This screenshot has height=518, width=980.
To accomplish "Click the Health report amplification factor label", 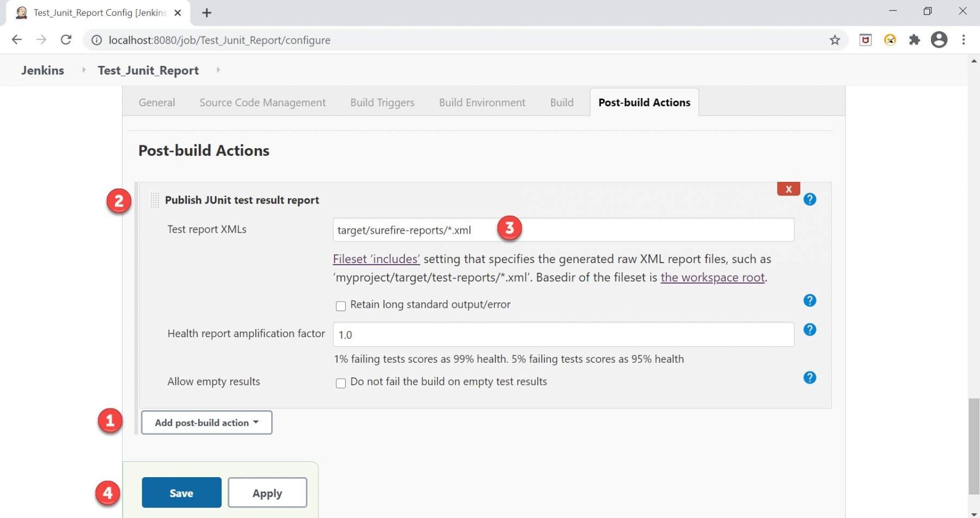I will click(246, 333).
